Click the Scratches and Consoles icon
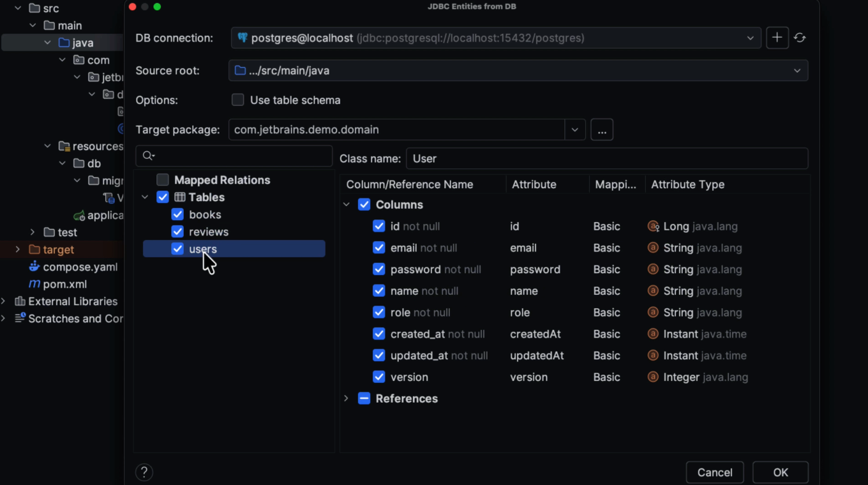Screen dimensions: 868x485 tap(20, 318)
